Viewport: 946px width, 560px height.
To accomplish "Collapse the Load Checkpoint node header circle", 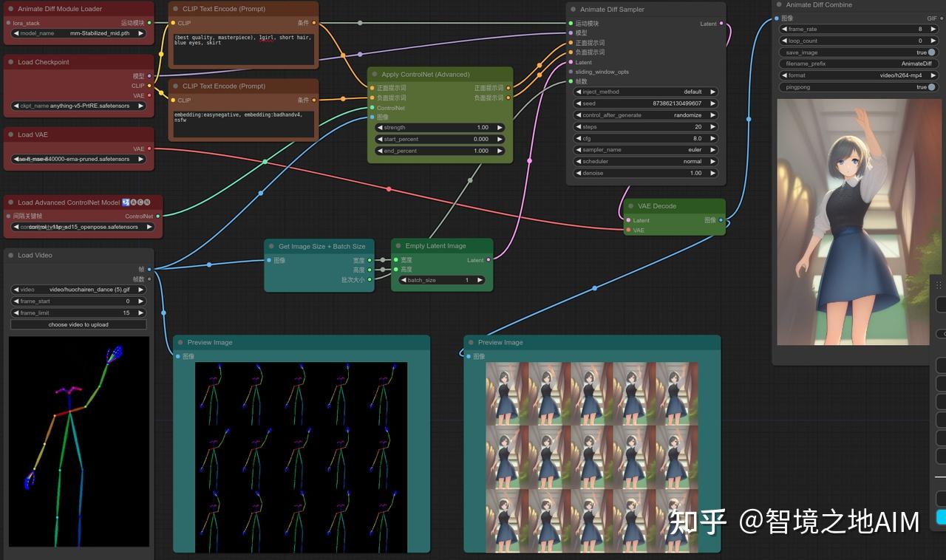I will [x=9, y=62].
